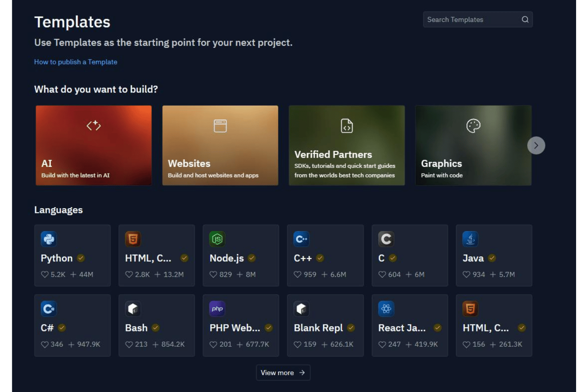Click the Bash logo icon
588x392 pixels.
point(133,309)
